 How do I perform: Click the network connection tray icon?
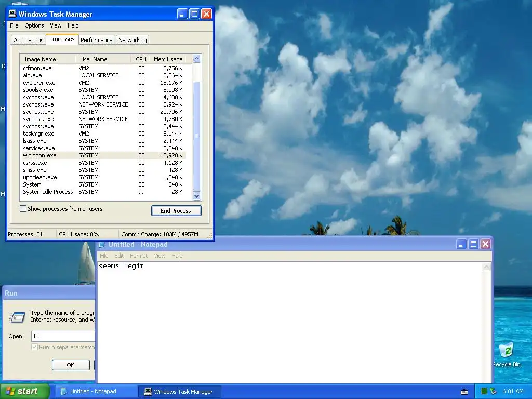494,391
